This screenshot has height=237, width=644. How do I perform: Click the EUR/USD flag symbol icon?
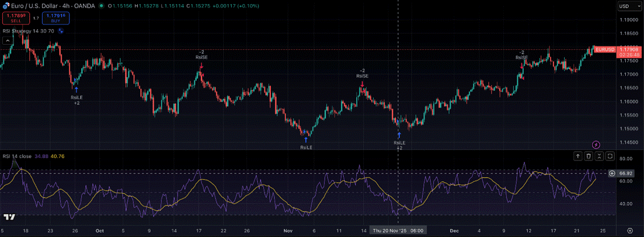pos(5,6)
